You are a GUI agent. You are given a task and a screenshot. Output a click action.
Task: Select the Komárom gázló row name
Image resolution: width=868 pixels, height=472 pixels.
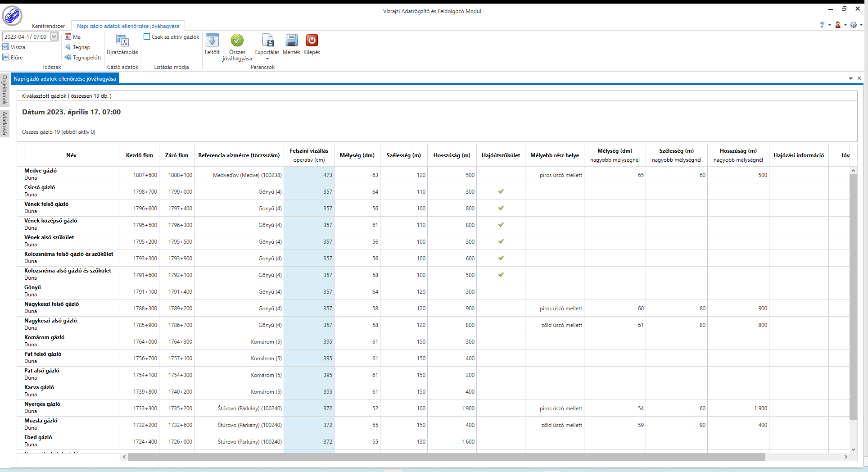(x=45, y=337)
